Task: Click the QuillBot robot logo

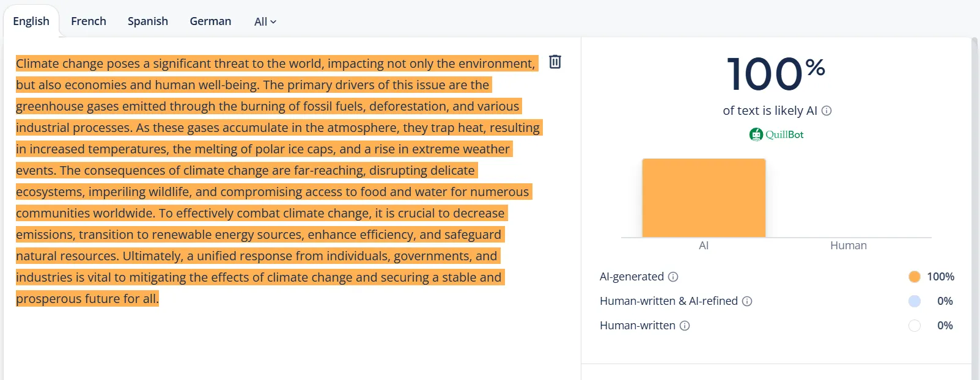Action: pyautogui.click(x=756, y=134)
